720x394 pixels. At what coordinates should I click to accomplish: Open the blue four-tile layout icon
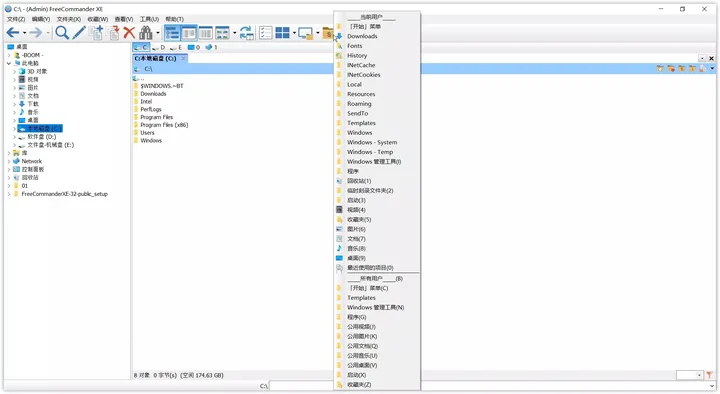282,33
